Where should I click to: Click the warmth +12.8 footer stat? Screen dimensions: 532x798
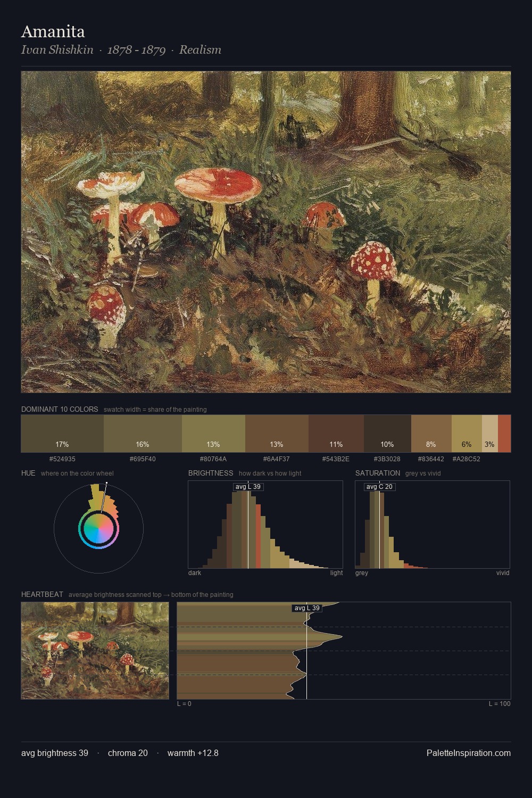[193, 753]
